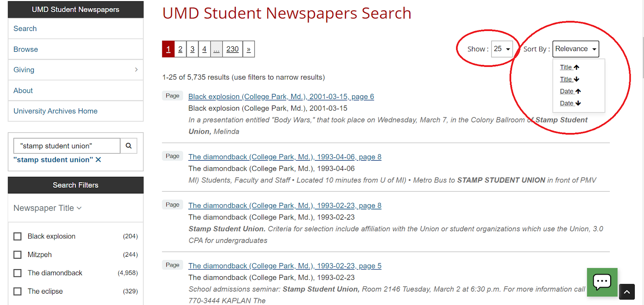
Task: Check The eclipse filter checkbox
Action: (17, 291)
